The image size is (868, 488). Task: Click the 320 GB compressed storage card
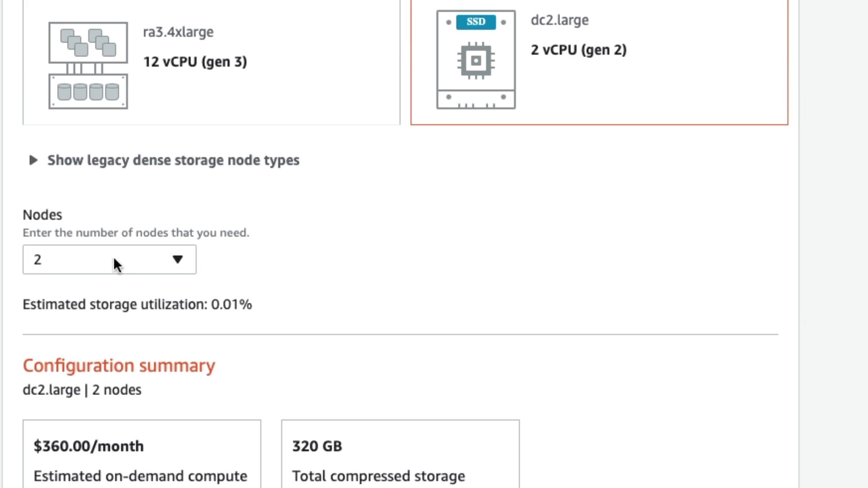click(x=400, y=454)
